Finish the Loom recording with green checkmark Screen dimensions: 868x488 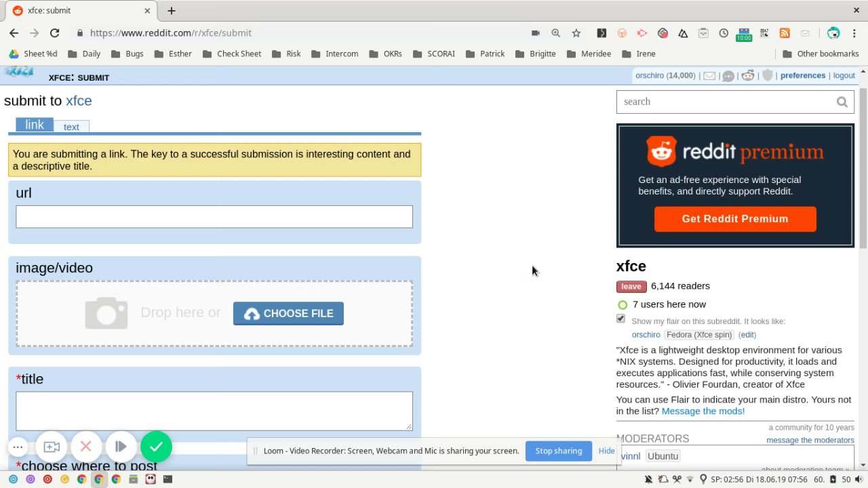coord(156,447)
